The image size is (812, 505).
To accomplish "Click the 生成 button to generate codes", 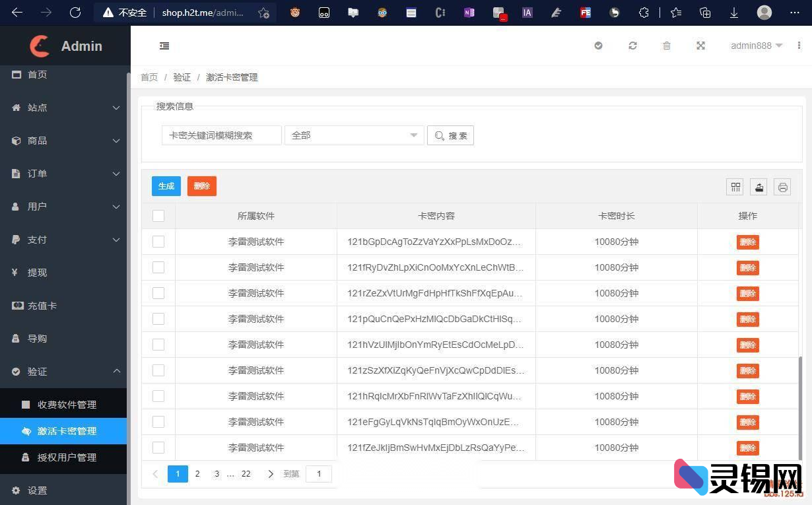I will [x=166, y=185].
